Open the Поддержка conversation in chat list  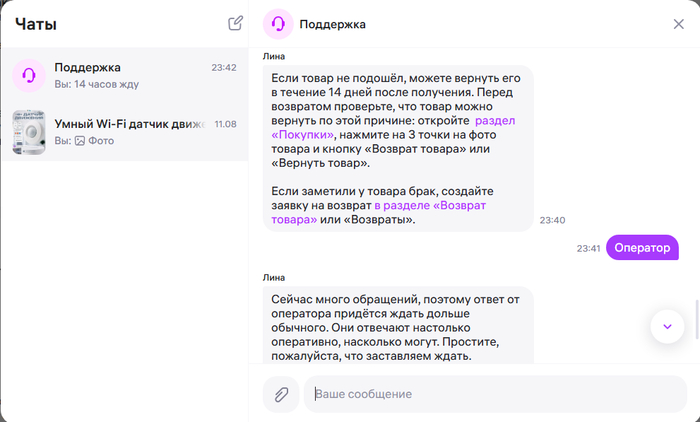(125, 75)
